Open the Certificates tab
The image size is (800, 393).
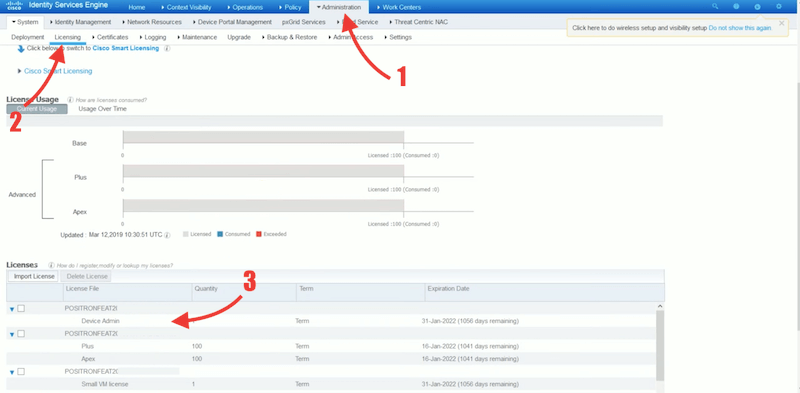pyautogui.click(x=110, y=37)
